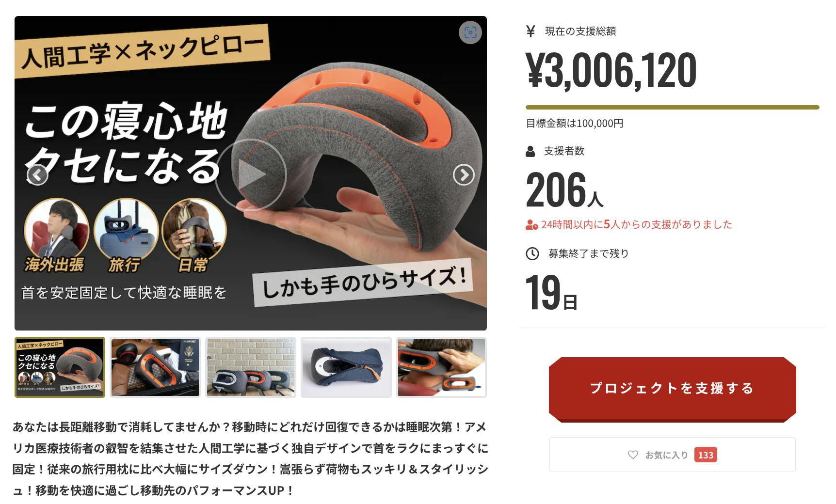Click the supporter count person icon
This screenshot has height=504, width=836.
click(531, 152)
